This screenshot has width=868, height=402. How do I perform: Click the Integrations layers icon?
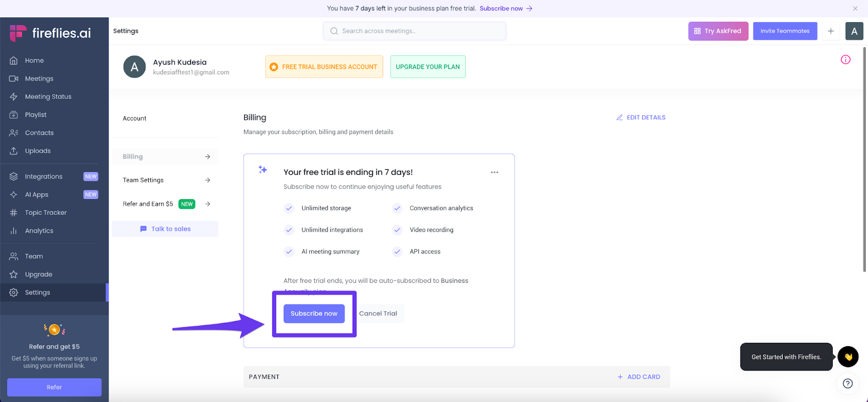[x=14, y=176]
